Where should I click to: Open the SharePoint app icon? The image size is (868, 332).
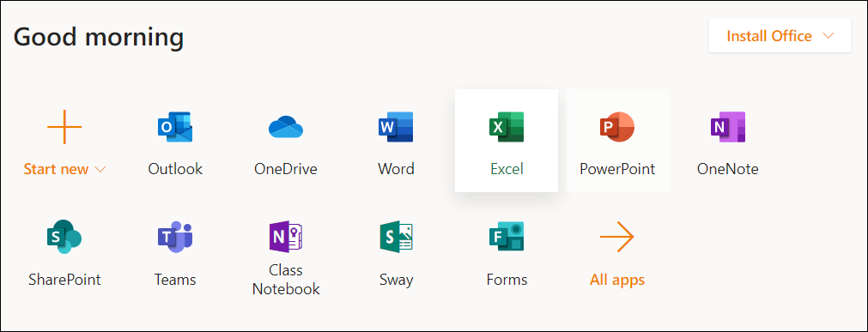click(x=64, y=237)
